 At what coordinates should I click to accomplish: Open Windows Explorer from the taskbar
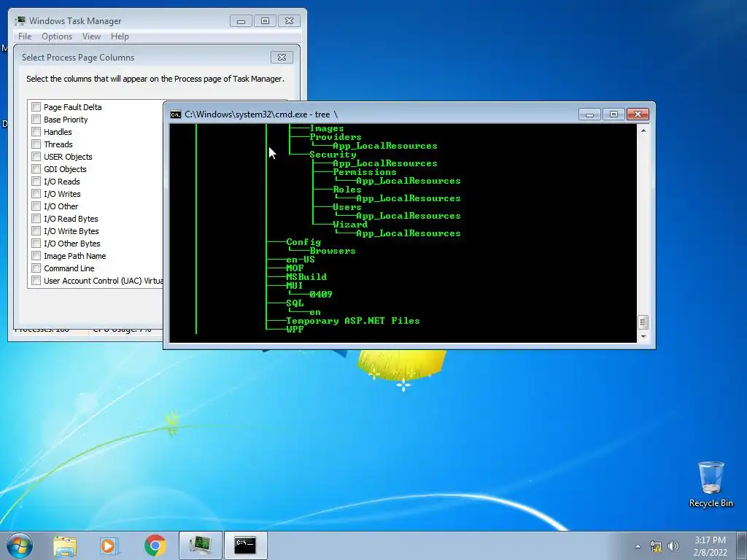65,545
